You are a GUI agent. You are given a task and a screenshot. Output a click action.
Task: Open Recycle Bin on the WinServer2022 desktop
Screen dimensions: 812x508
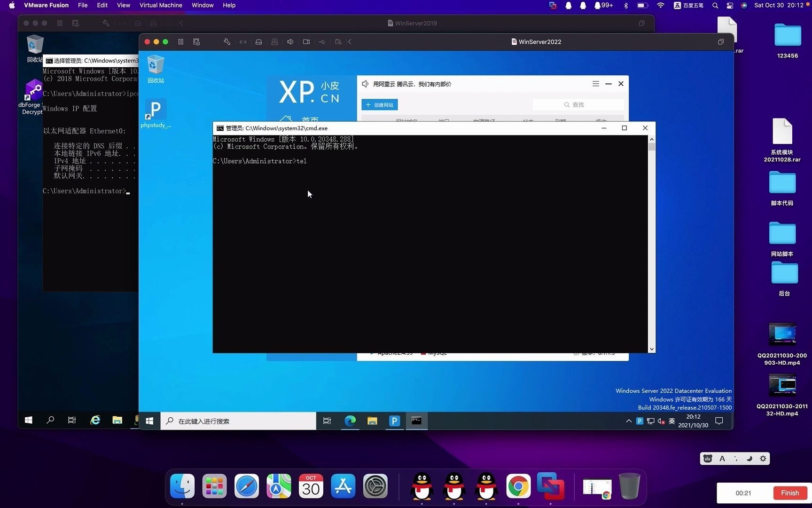point(156,69)
